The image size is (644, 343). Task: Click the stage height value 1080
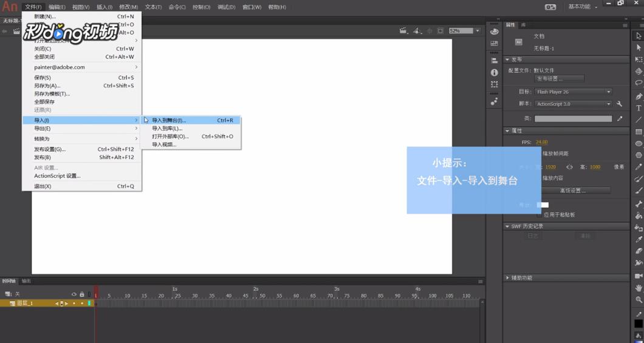(595, 167)
